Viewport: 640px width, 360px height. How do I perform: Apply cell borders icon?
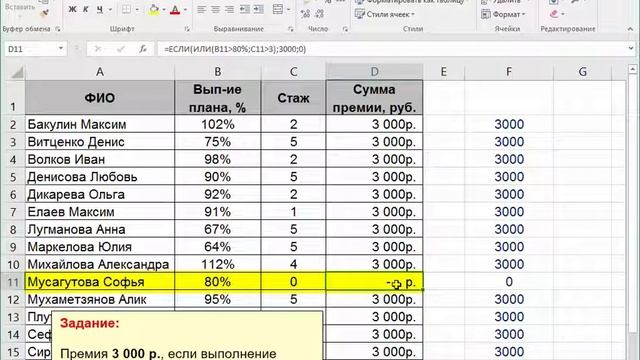click(127, 9)
